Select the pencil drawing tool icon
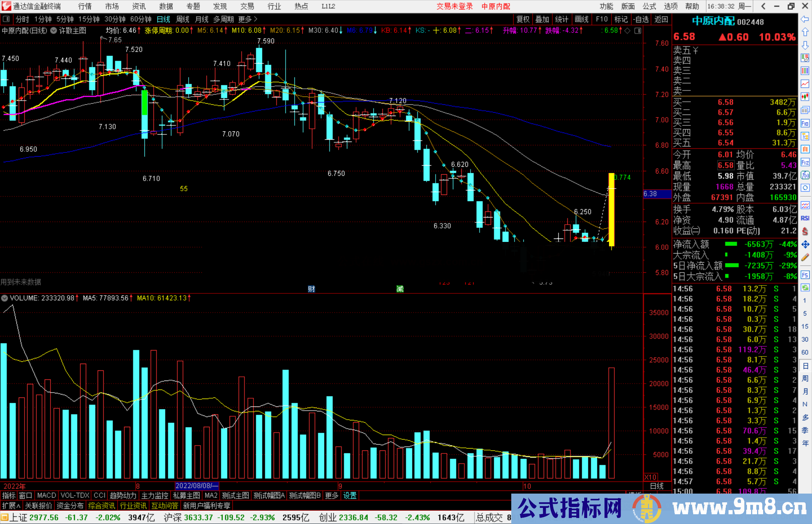This screenshot has height=524, width=812. coord(805,257)
